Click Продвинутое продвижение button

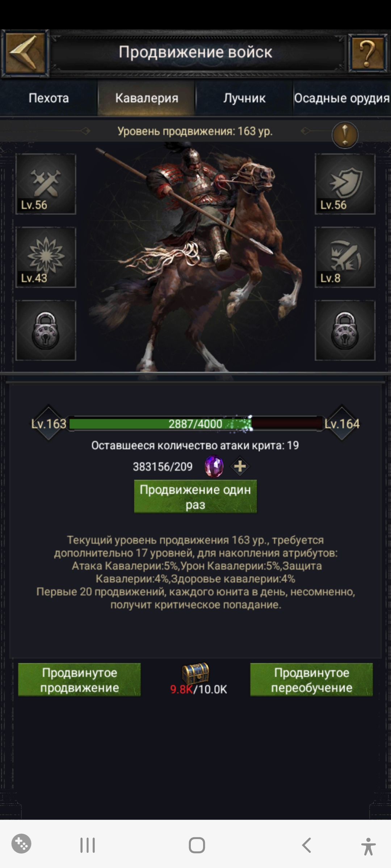click(x=79, y=680)
